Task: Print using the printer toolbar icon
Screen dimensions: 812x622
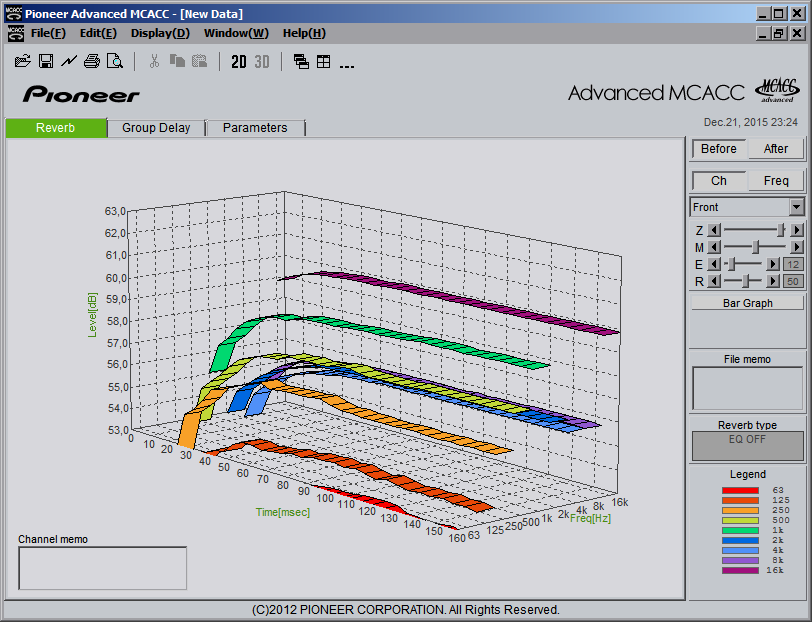Action: click(92, 61)
